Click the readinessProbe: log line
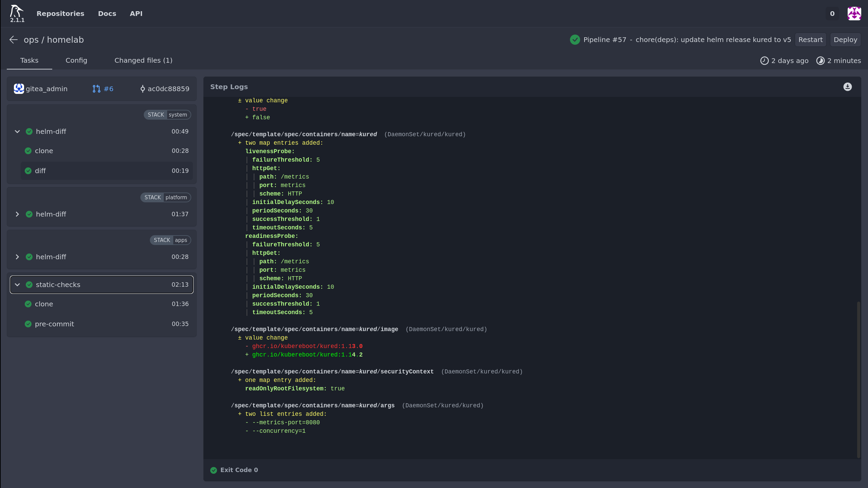This screenshot has width=868, height=488. click(272, 236)
